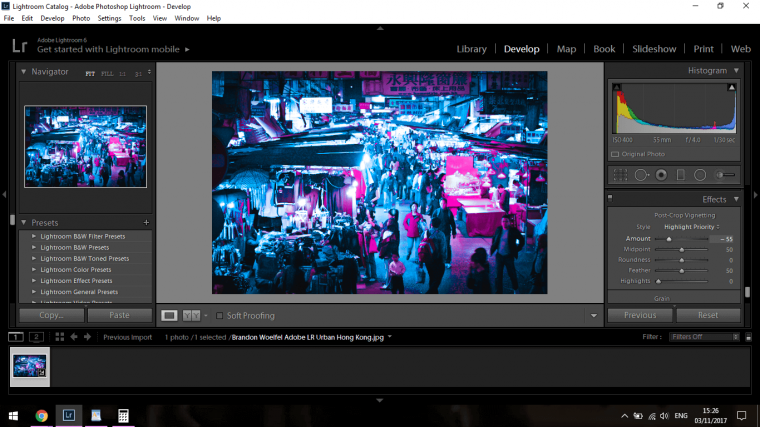Expand Lightroom Color Presets folder
The height and width of the screenshot is (427, 760).
pyautogui.click(x=34, y=270)
